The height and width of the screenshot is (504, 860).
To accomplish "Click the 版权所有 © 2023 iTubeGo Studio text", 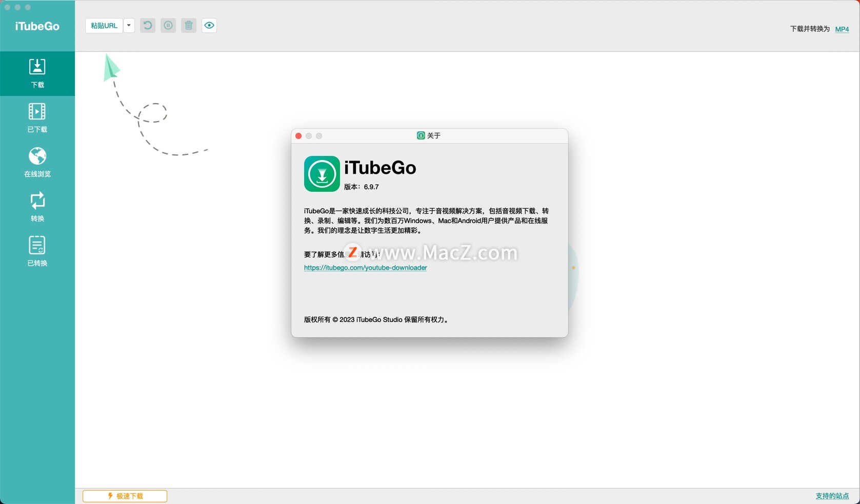I will (377, 319).
